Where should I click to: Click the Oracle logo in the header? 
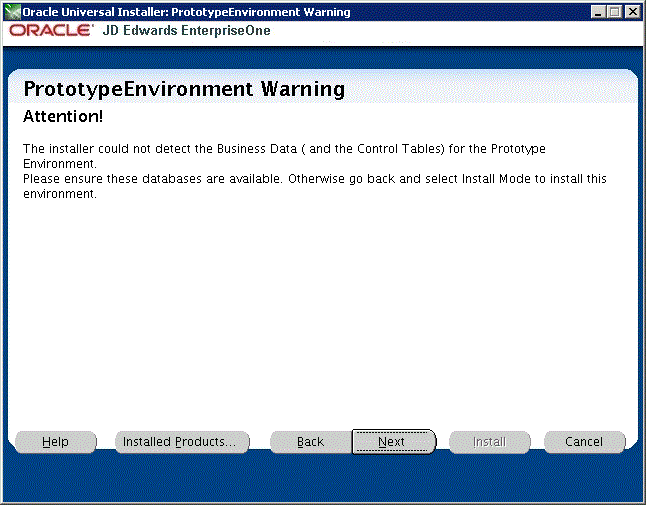pyautogui.click(x=51, y=30)
